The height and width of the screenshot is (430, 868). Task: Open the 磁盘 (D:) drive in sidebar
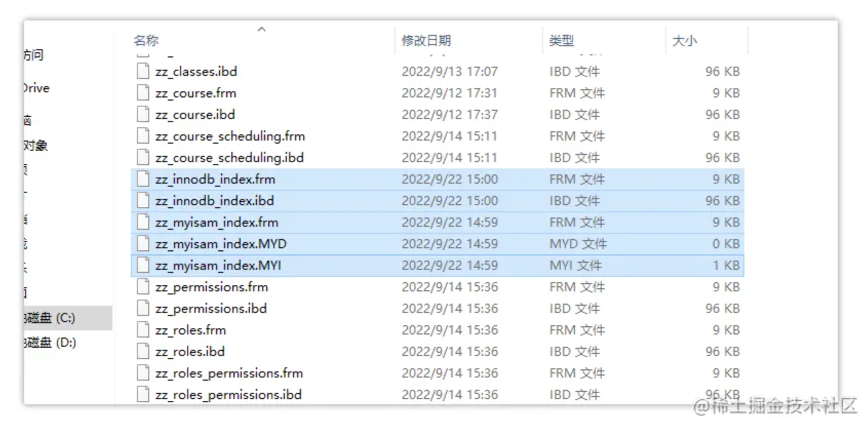pos(50,342)
